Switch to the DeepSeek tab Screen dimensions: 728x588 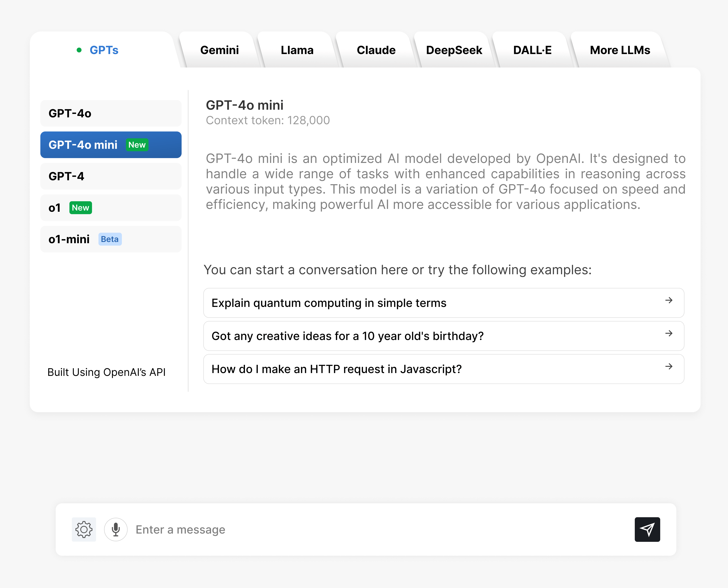click(454, 50)
